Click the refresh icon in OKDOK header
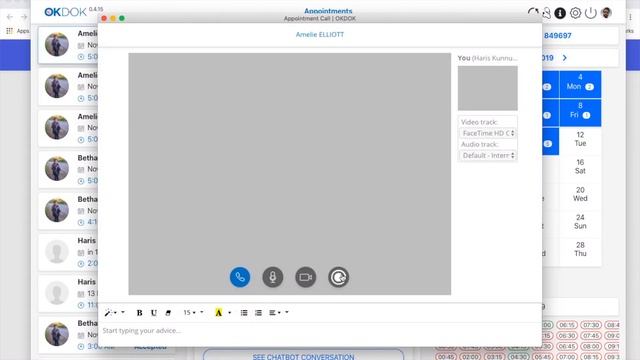Image resolution: width=640 pixels, height=360 pixels. (x=533, y=13)
